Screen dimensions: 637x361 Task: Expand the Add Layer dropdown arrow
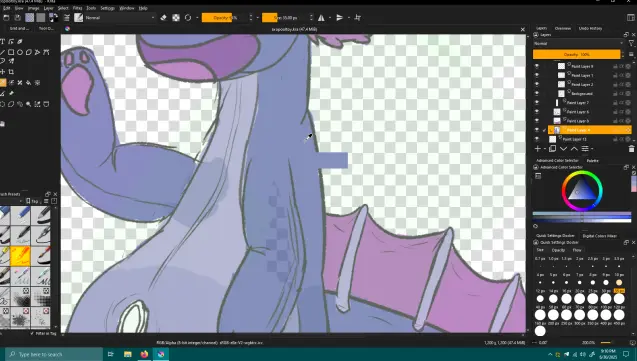[x=545, y=149]
